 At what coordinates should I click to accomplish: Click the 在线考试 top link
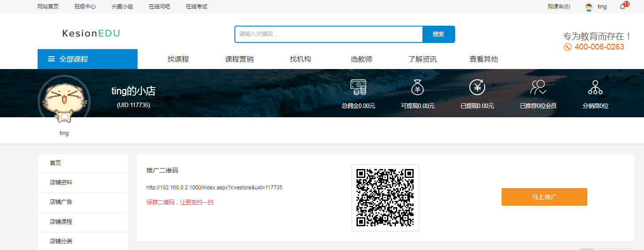click(x=196, y=7)
